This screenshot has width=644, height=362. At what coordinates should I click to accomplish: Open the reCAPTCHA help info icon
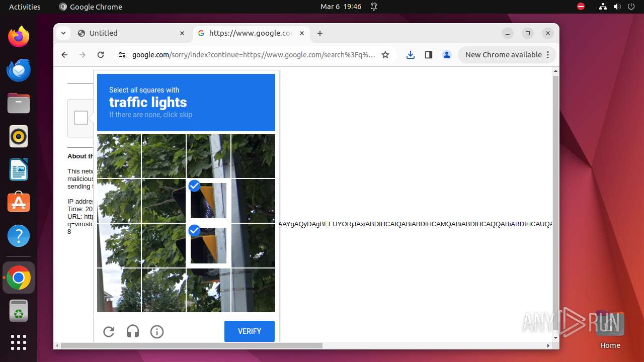(x=157, y=332)
